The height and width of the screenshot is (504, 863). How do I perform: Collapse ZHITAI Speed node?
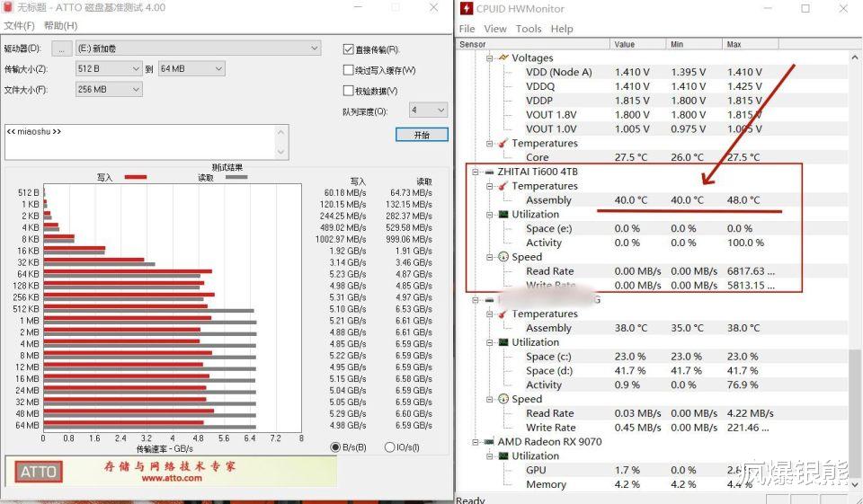(x=489, y=257)
